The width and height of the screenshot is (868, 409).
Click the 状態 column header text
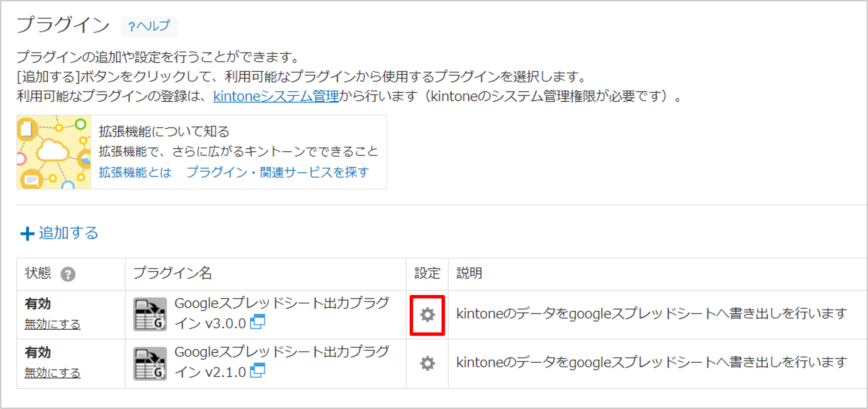pos(38,273)
